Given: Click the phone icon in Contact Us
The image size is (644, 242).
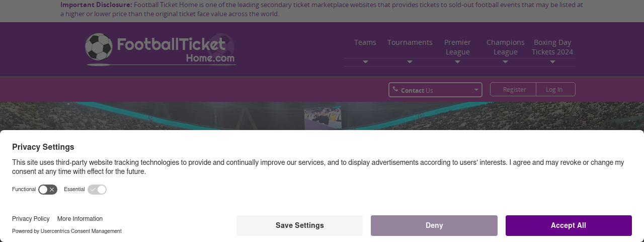Looking at the screenshot, I should pos(395,89).
